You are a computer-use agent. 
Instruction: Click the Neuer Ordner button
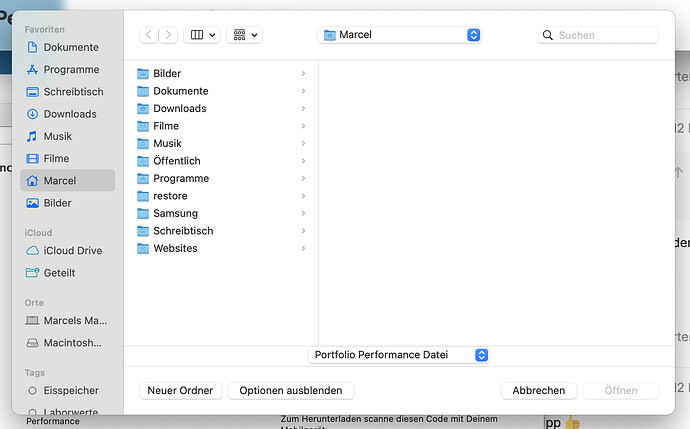point(180,391)
